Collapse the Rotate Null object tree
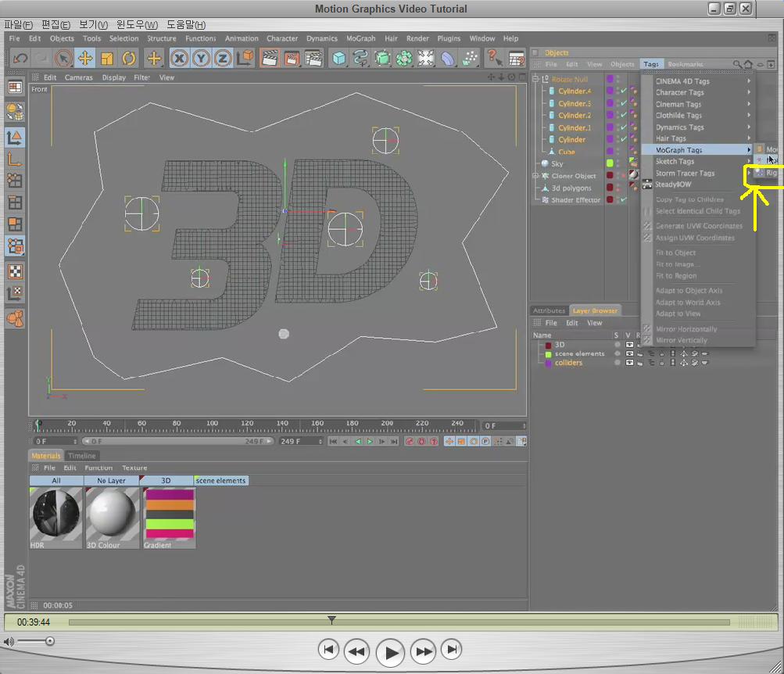 point(535,79)
